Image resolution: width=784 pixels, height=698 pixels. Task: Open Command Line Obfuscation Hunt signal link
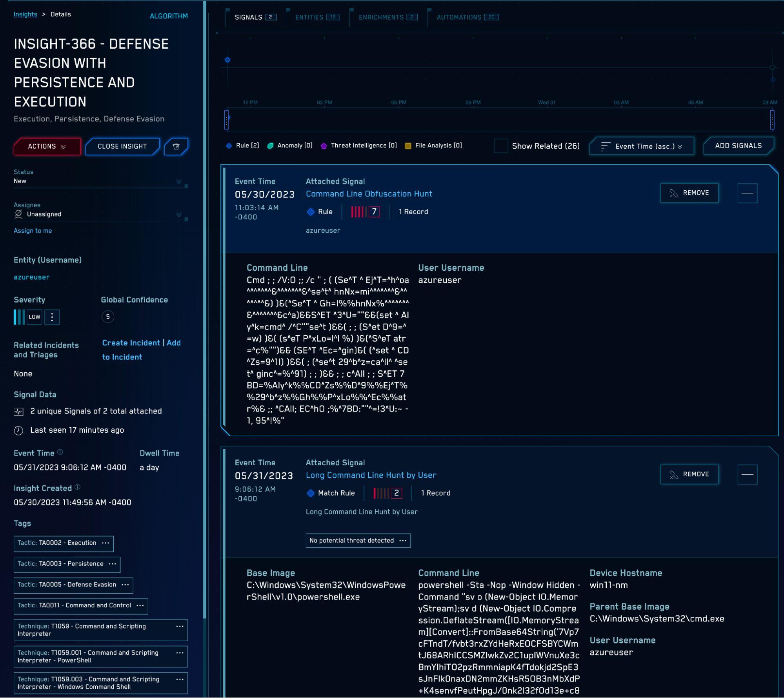[369, 194]
